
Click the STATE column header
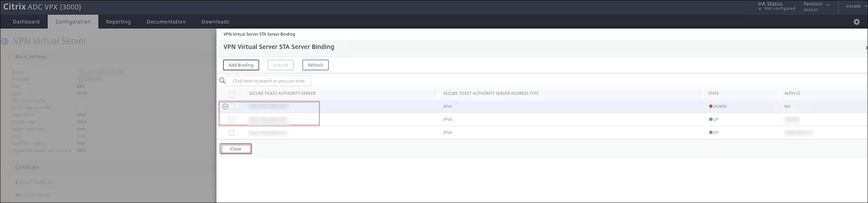coord(714,93)
